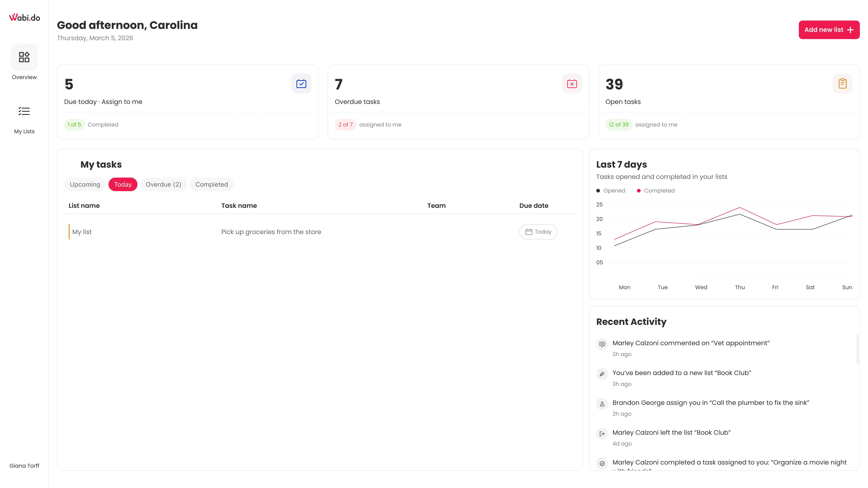Open the Overview grid icon
Screen dimensions: 868x488
pyautogui.click(x=24, y=57)
